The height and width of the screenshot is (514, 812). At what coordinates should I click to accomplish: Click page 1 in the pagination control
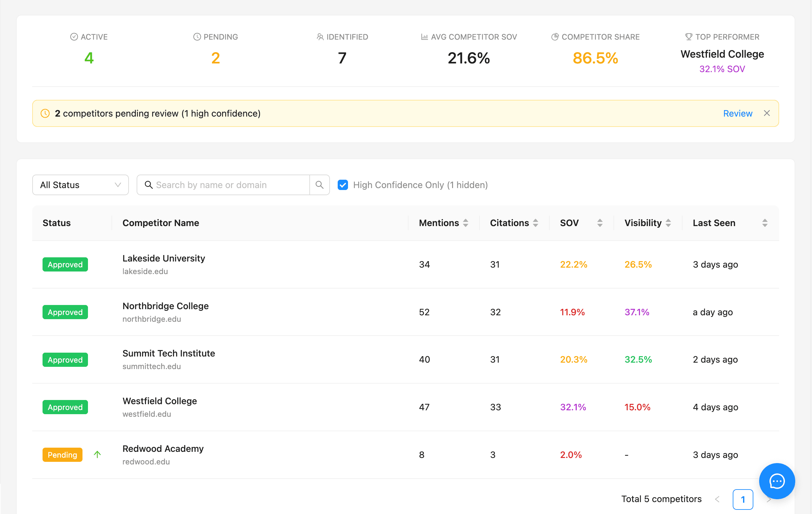tap(743, 499)
